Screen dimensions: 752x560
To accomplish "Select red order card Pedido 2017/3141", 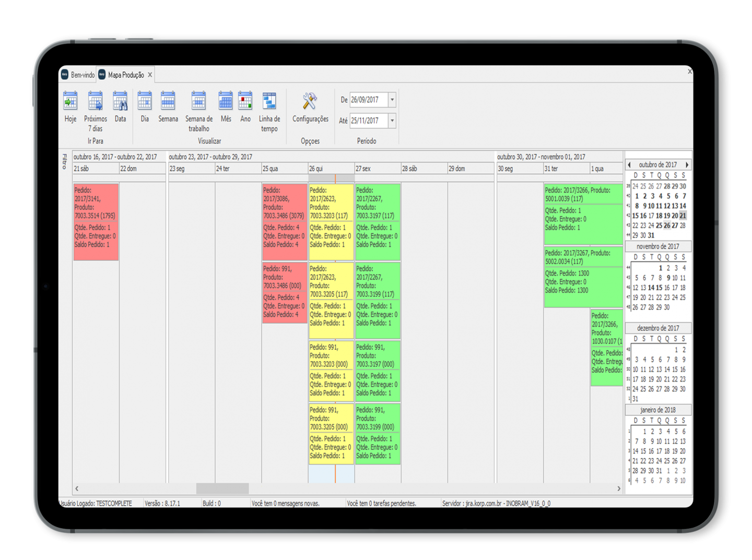I will [96, 221].
